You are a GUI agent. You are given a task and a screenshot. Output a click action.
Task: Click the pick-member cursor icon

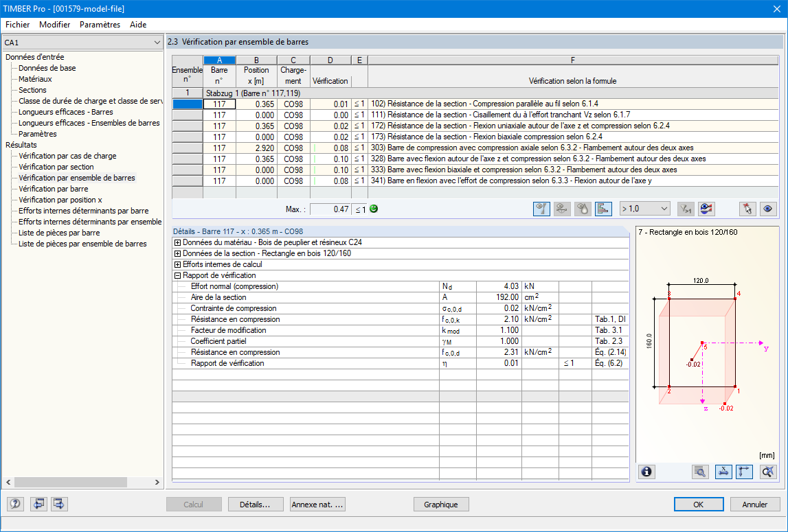tap(747, 209)
